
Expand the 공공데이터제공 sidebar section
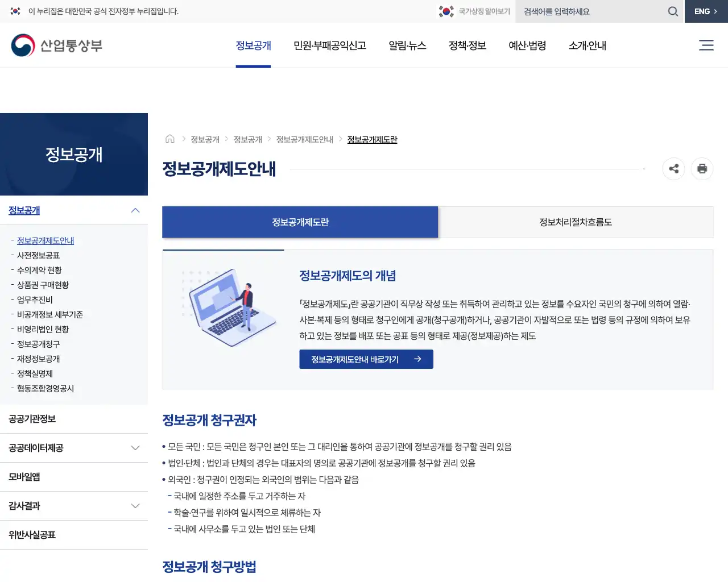click(135, 448)
